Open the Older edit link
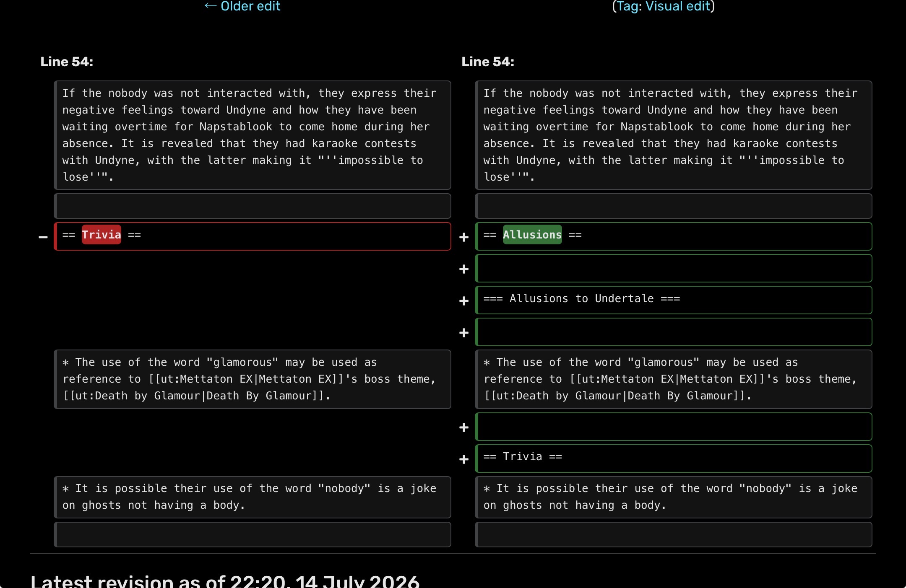 pos(242,6)
